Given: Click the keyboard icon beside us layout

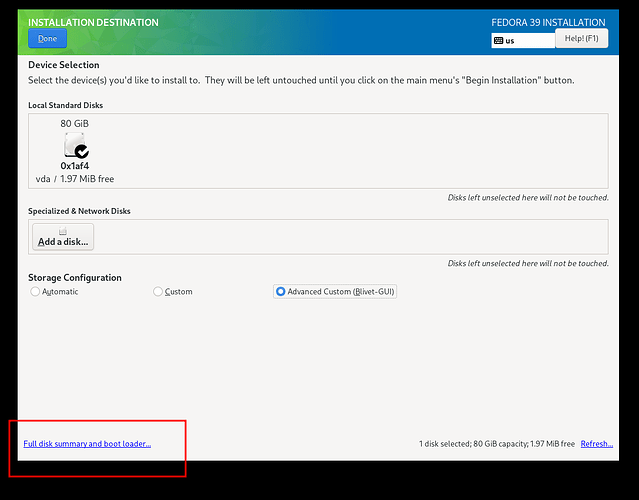Looking at the screenshot, I should [498, 40].
